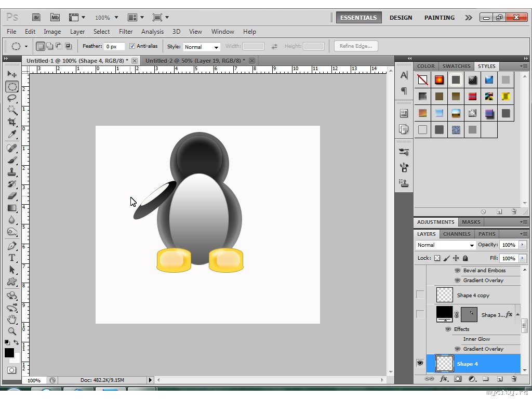The width and height of the screenshot is (532, 399).
Task: Launch Adobe Bridge from the Br icon
Action: click(37, 17)
